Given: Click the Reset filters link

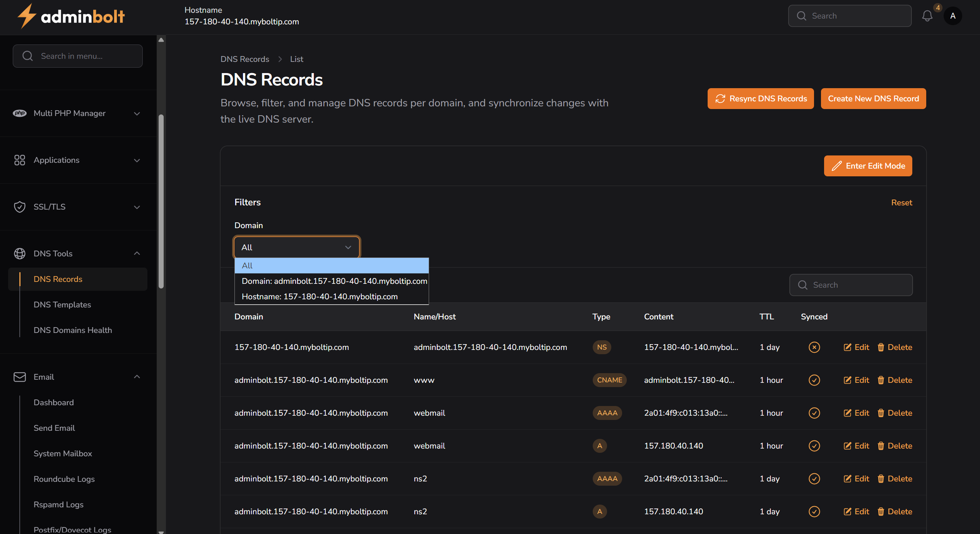Looking at the screenshot, I should (901, 203).
